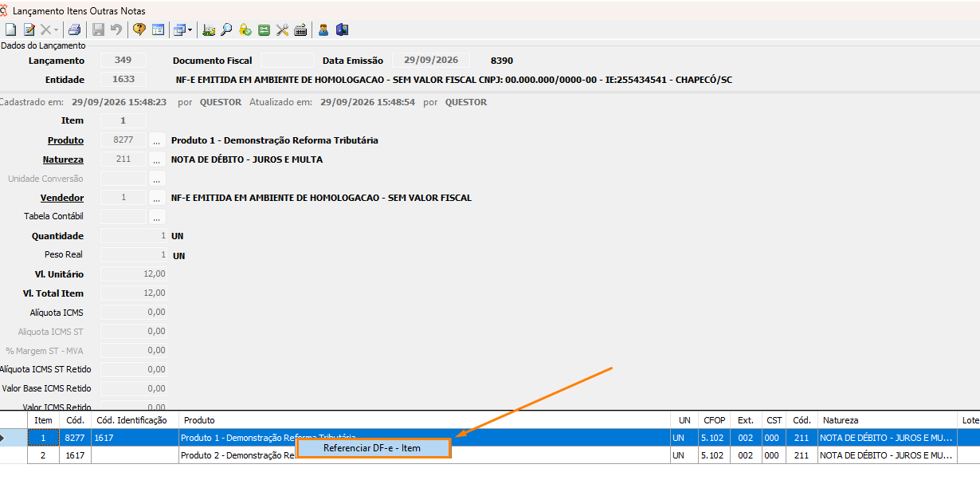Open dropdown arrow beside Delete icon

pos(56,30)
